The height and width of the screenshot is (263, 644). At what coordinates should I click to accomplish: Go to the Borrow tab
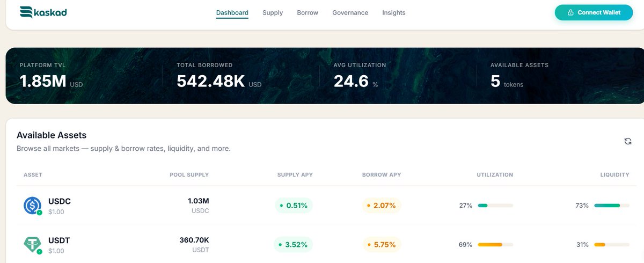tap(308, 12)
